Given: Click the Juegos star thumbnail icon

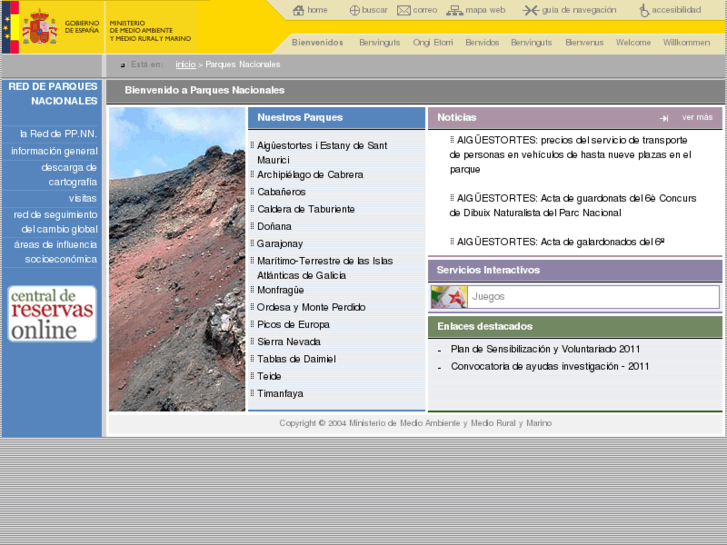Looking at the screenshot, I should (449, 297).
